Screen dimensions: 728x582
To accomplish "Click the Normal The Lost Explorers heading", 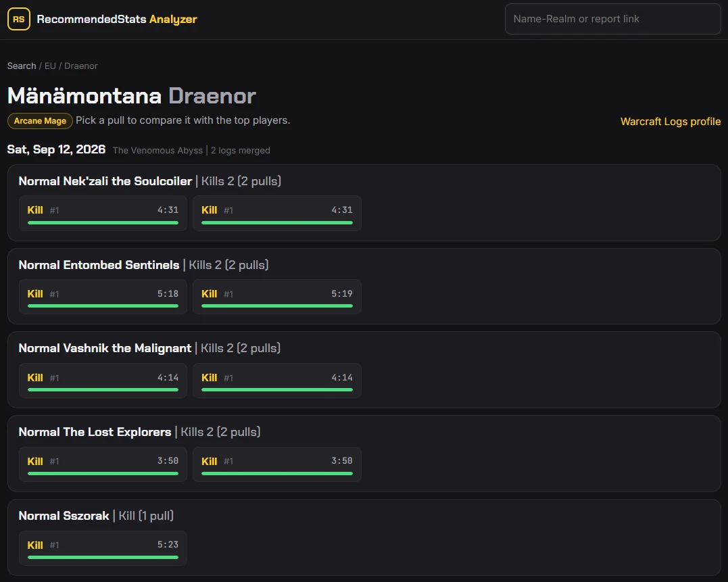I will tap(95, 432).
